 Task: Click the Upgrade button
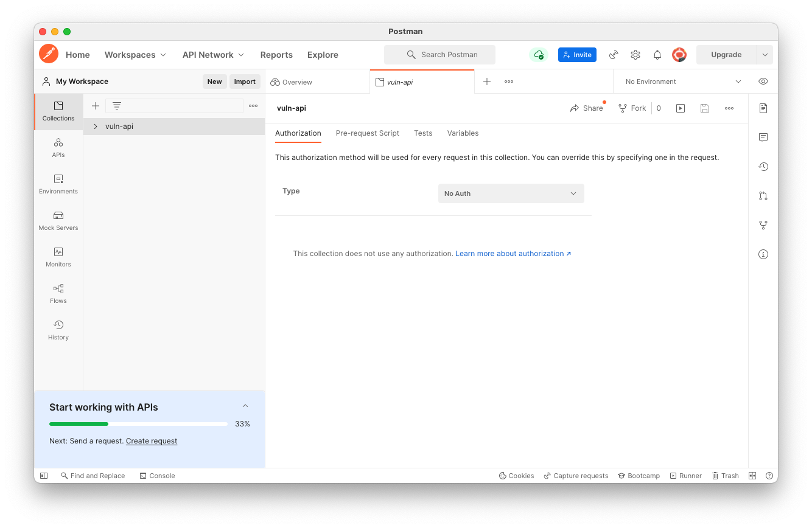pos(726,55)
